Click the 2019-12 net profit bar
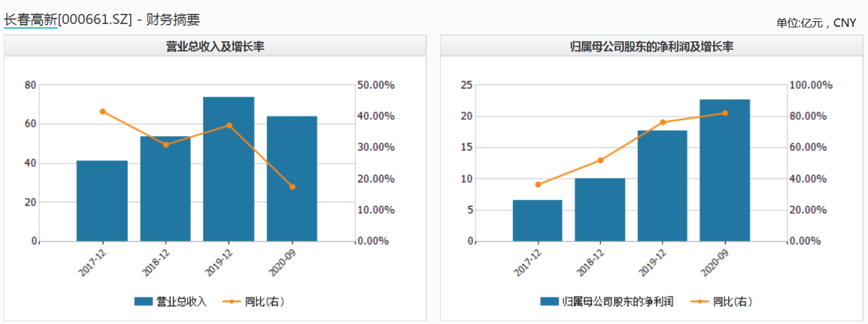868x324 pixels. pos(662,186)
